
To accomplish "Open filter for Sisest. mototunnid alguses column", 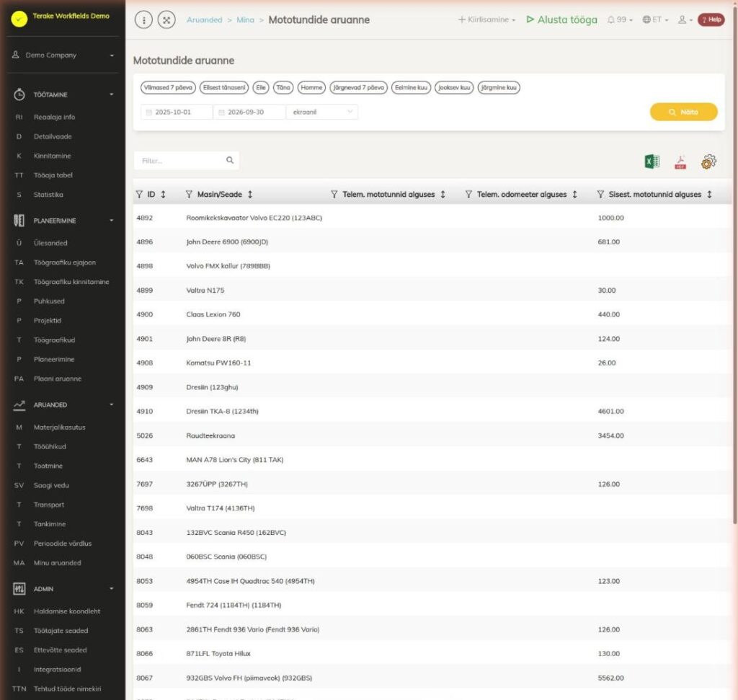I will pyautogui.click(x=600, y=195).
